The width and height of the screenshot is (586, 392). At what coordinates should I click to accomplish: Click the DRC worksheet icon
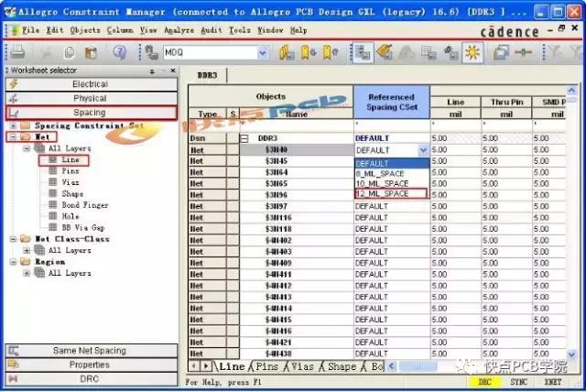pyautogui.click(x=13, y=378)
